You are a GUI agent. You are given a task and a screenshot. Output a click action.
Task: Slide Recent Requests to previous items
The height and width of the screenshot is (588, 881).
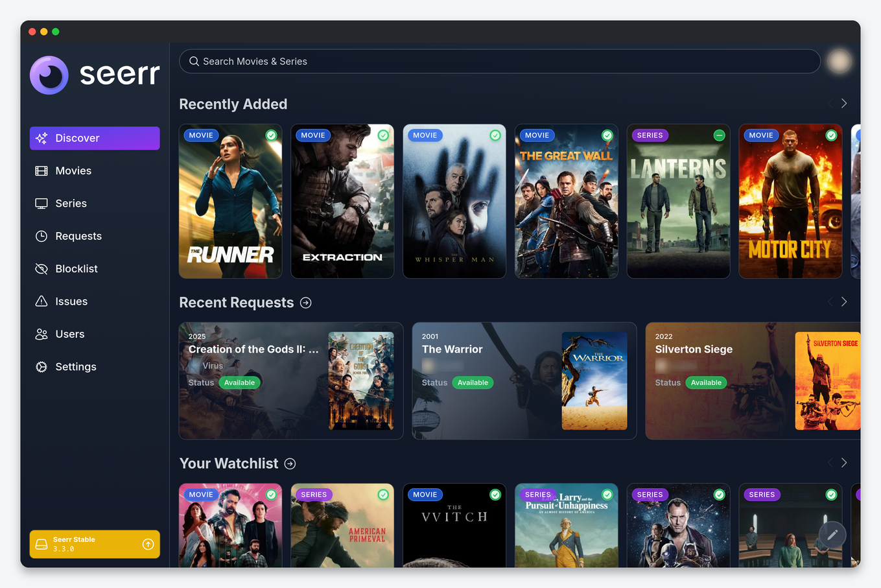[x=831, y=302]
